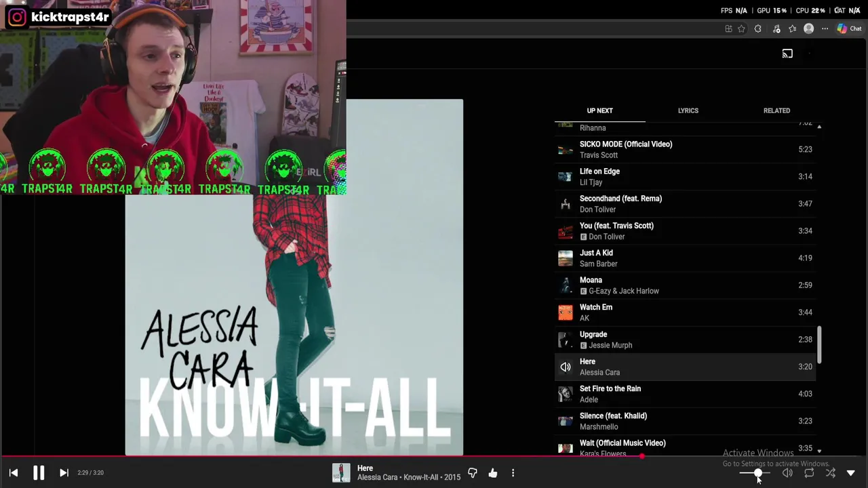The height and width of the screenshot is (488, 868).
Task: Click the 3:20 duration on the Here row
Action: tap(805, 367)
